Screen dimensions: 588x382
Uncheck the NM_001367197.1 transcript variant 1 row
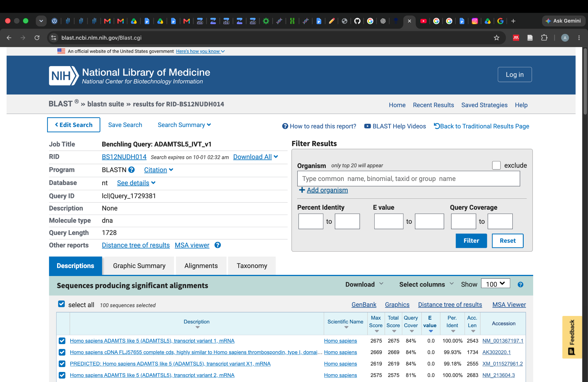[62, 341]
